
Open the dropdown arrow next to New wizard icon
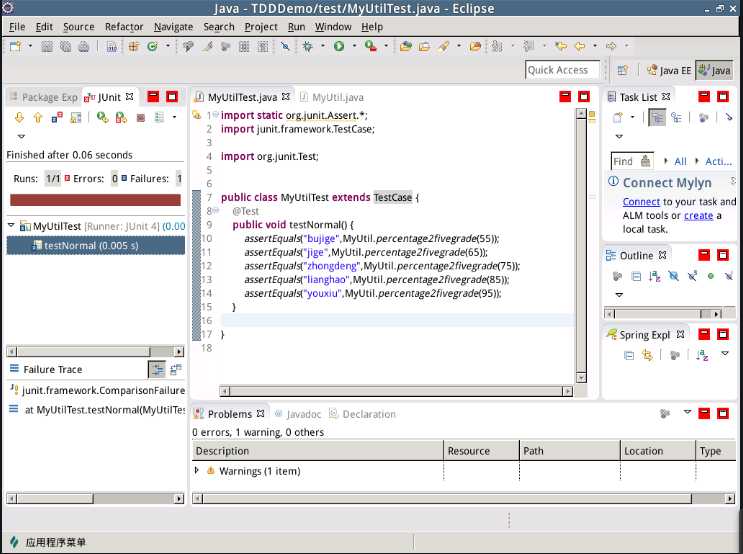click(30, 46)
